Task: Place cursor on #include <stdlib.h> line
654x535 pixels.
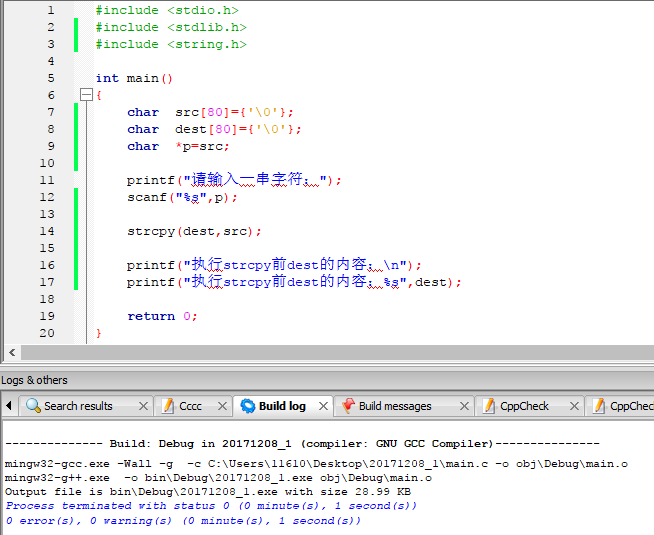Action: pyautogui.click(x=171, y=27)
